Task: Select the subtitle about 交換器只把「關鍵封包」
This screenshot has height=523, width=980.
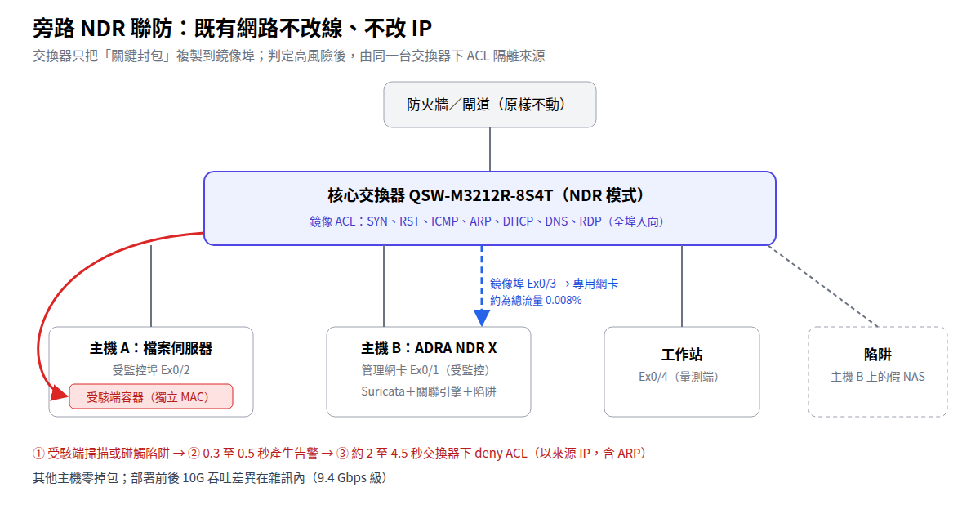Action: click(x=288, y=56)
